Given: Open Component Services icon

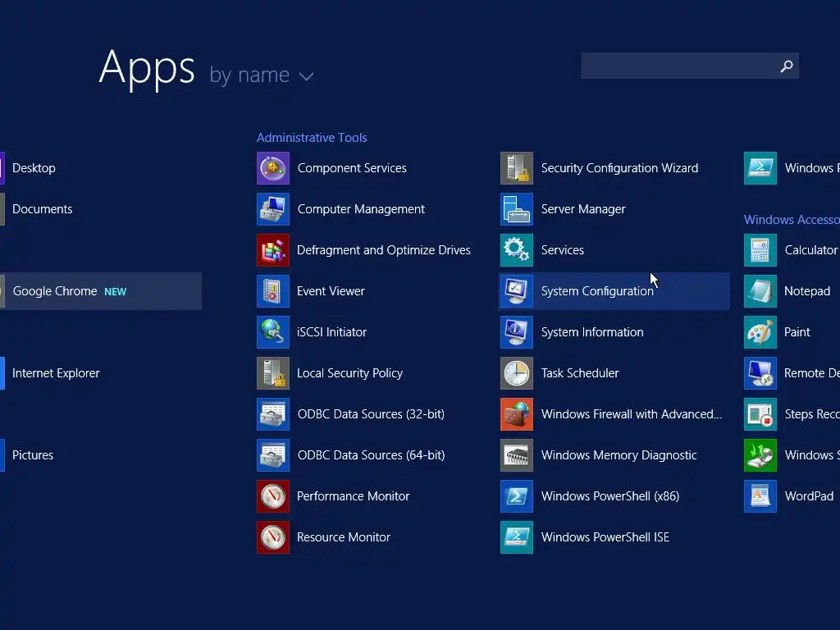Looking at the screenshot, I should click(x=273, y=168).
